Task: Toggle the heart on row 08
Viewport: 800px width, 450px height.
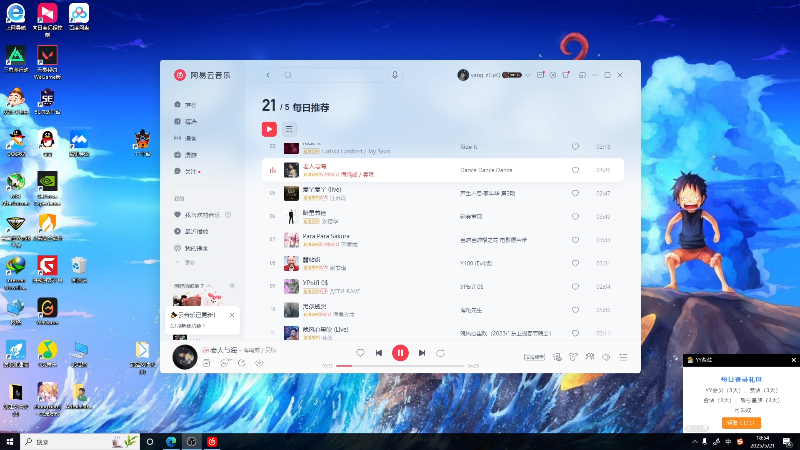Action: [575, 263]
